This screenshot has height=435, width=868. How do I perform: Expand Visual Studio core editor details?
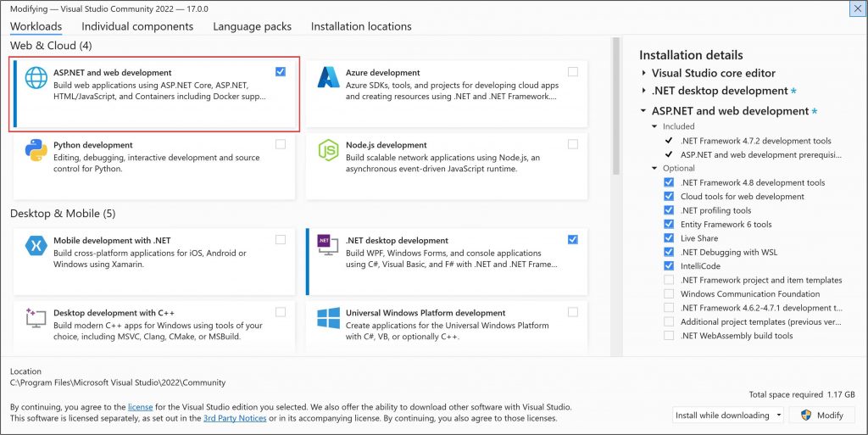point(644,73)
